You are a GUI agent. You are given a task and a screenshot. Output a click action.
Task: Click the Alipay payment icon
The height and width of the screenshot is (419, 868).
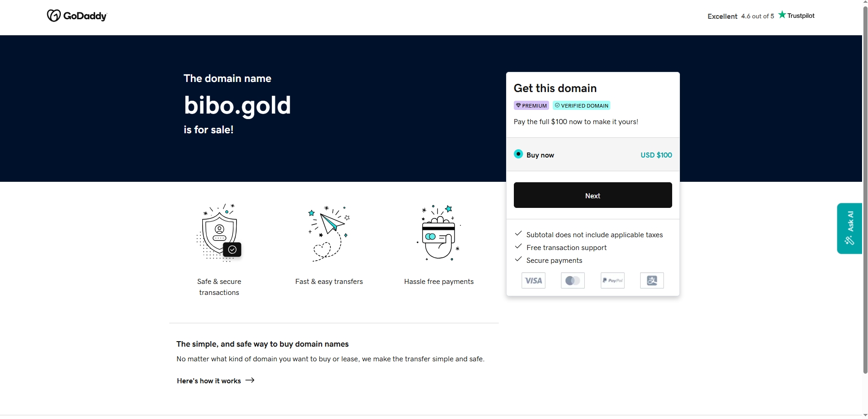click(x=652, y=281)
